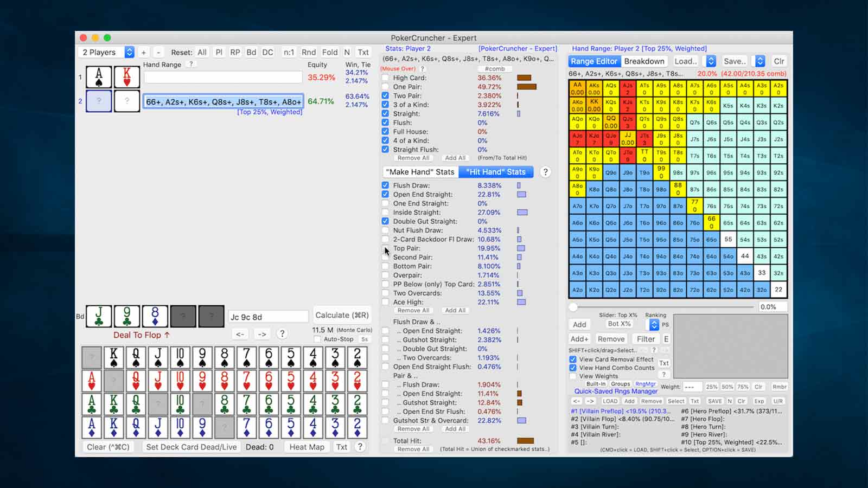Screen dimensions: 868x488
Task: Pick the 5 of clubs from the deck
Action: (x=291, y=404)
